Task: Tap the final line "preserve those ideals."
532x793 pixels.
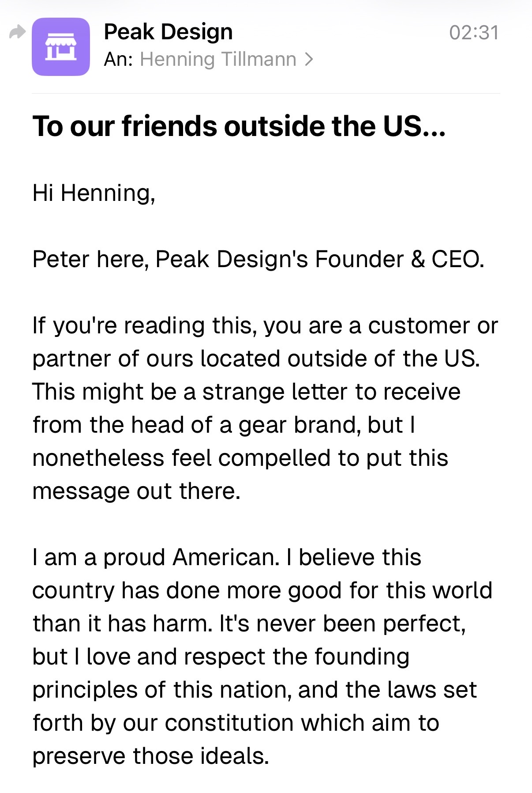Action: [x=150, y=756]
